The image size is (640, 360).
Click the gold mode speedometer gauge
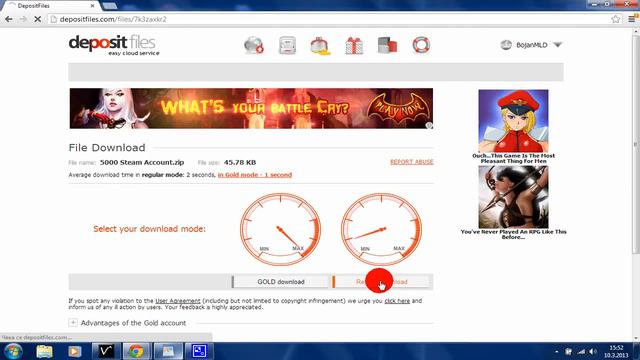point(280,229)
